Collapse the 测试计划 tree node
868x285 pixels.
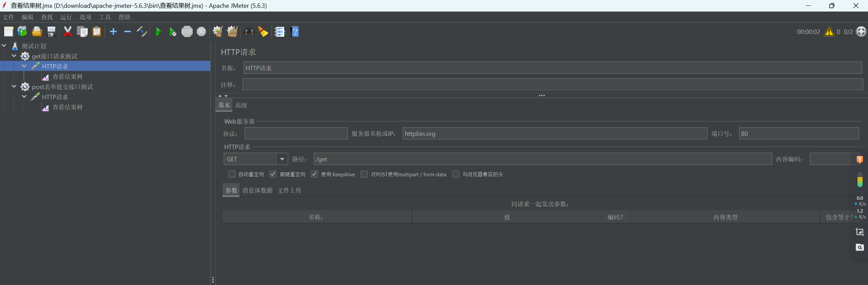pyautogui.click(x=4, y=46)
